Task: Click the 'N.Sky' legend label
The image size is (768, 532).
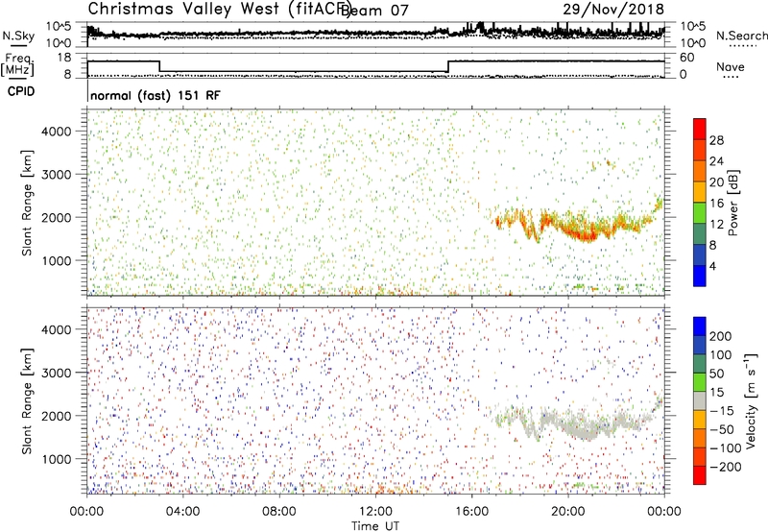Action: point(18,36)
